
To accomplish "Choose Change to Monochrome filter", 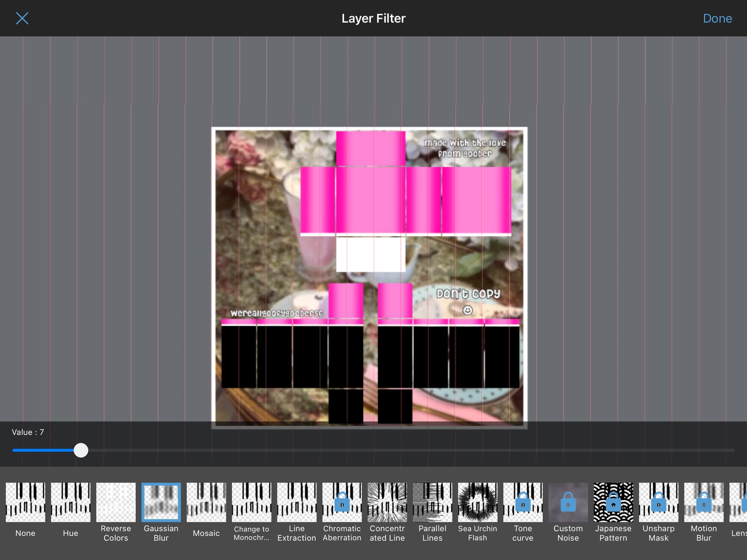I will [251, 502].
